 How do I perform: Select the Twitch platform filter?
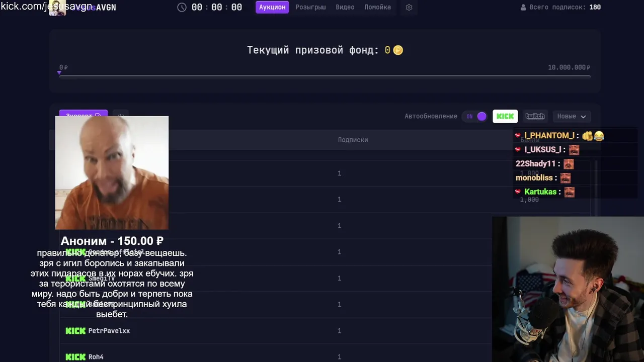pos(535,116)
